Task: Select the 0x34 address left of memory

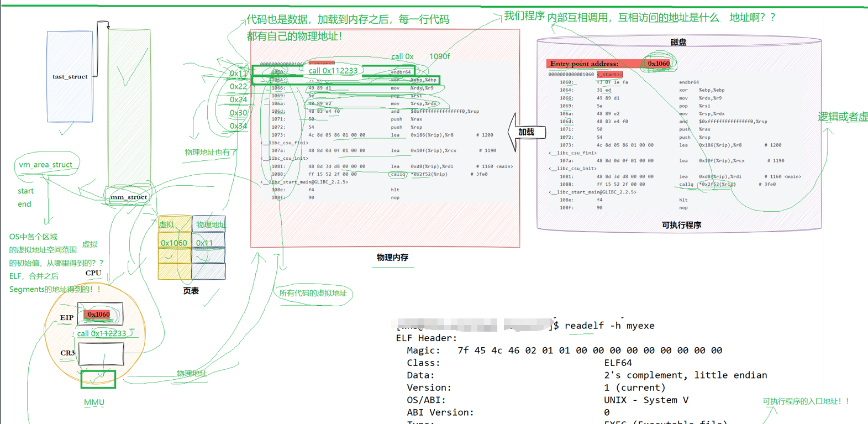Action: (239, 126)
